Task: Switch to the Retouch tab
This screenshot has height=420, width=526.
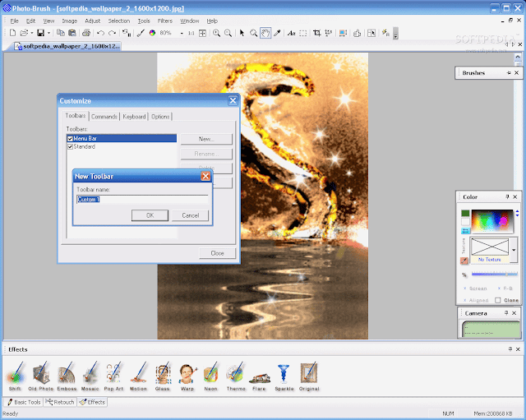Action: coord(60,402)
